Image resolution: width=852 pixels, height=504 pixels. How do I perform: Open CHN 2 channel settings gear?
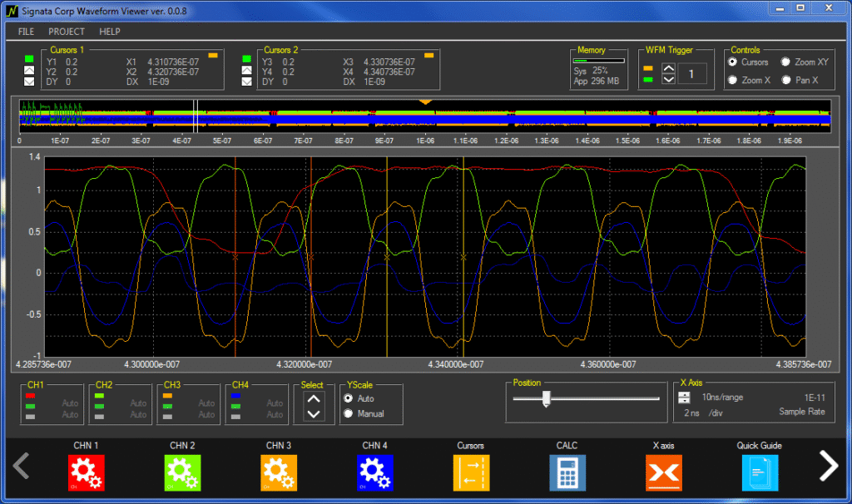tap(182, 472)
